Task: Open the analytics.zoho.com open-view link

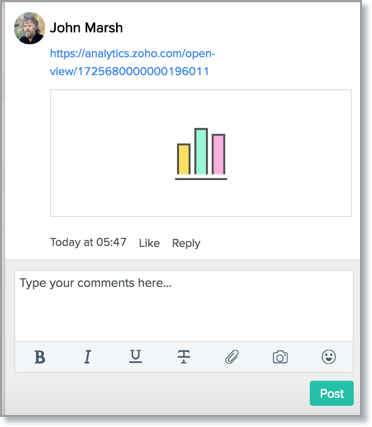Action: (133, 62)
